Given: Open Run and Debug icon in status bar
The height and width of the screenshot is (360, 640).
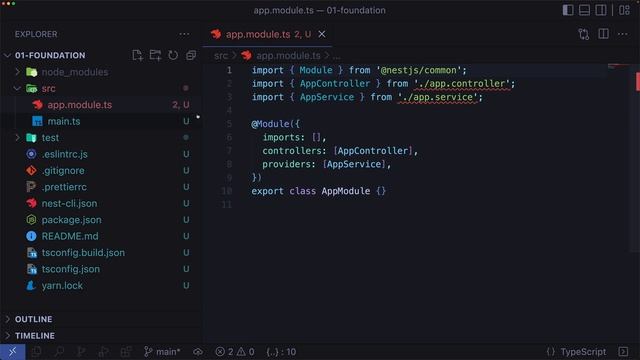Looking at the screenshot, I should point(103,351).
